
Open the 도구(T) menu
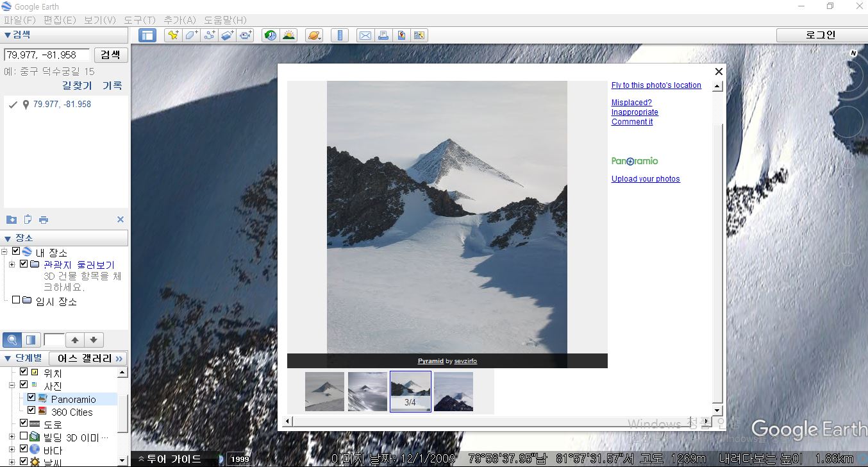click(x=140, y=20)
